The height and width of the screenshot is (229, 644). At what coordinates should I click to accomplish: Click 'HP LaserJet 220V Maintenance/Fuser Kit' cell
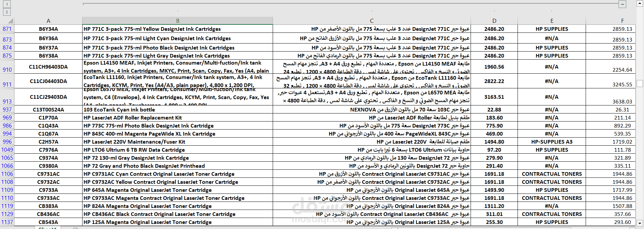point(177,142)
